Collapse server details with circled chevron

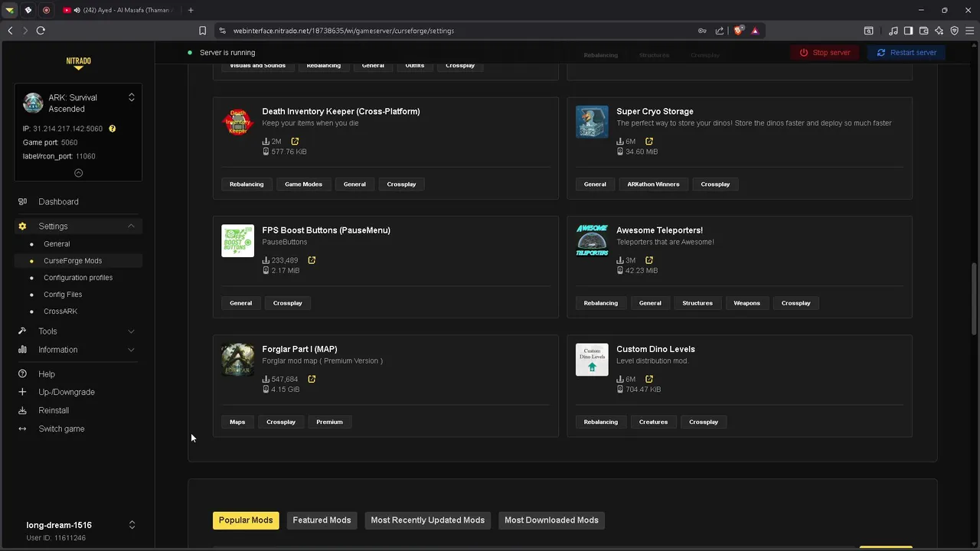point(78,173)
